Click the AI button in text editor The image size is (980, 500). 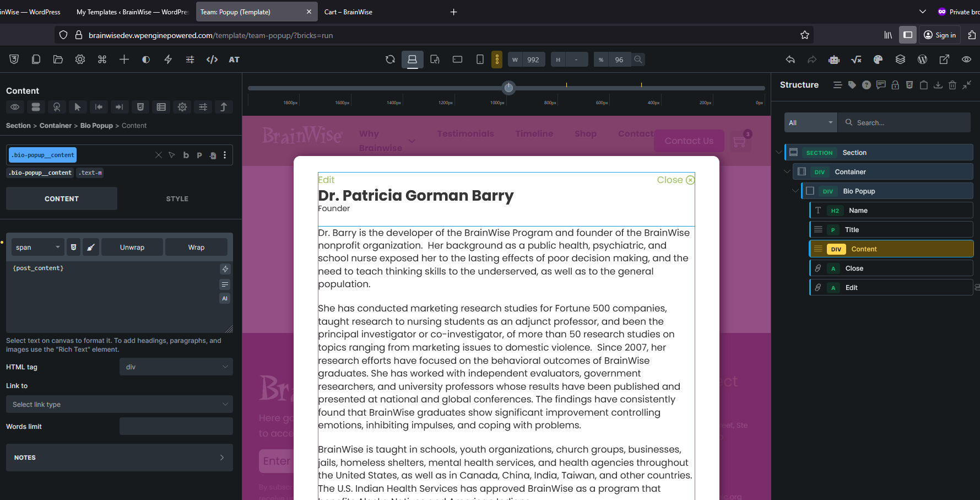[x=225, y=298]
